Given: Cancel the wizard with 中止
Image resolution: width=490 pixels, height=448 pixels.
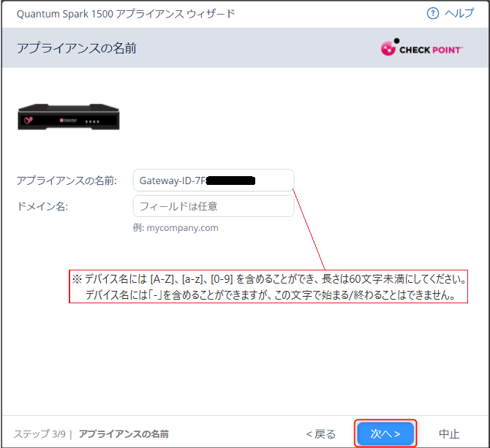Looking at the screenshot, I should (x=449, y=434).
